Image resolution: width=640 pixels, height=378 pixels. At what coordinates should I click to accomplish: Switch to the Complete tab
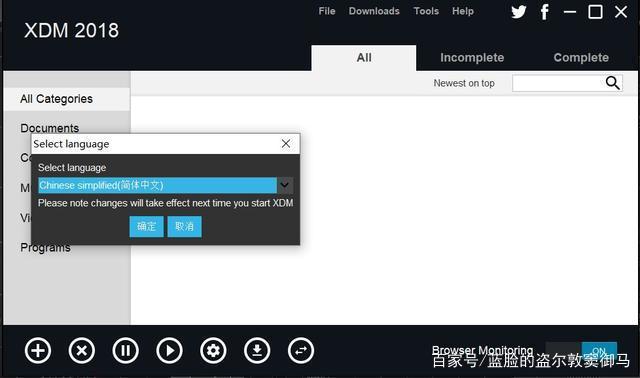[x=581, y=58]
